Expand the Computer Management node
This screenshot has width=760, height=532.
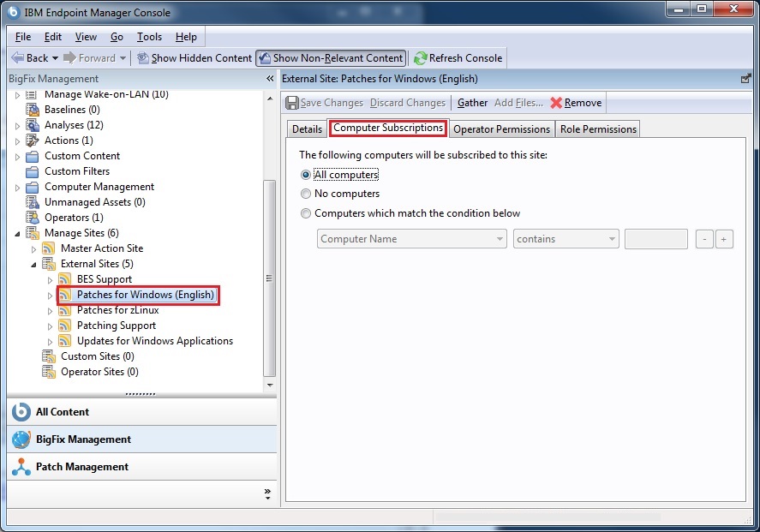pos(17,188)
